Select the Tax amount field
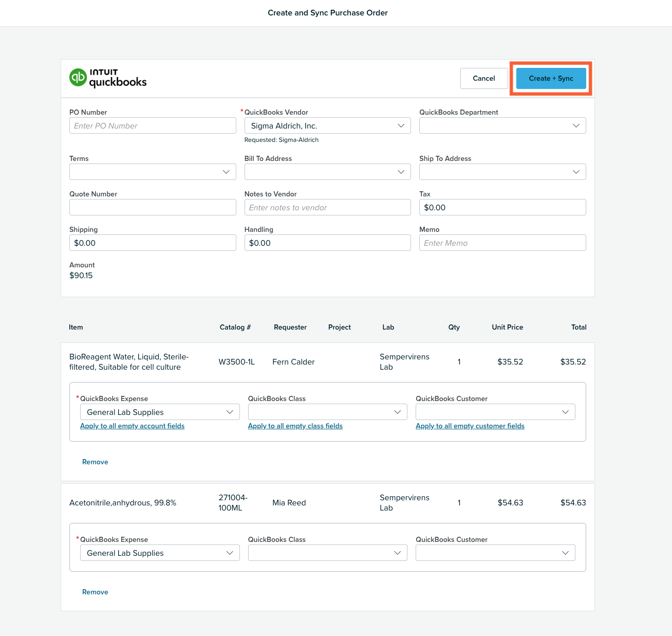Viewport: 672px width, 636px height. 502,207
